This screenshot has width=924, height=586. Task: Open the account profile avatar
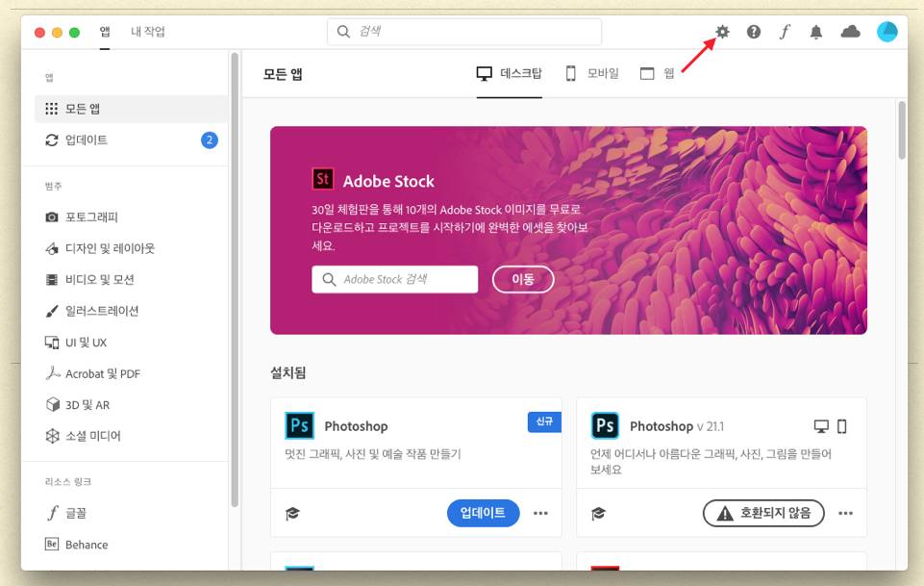(887, 32)
